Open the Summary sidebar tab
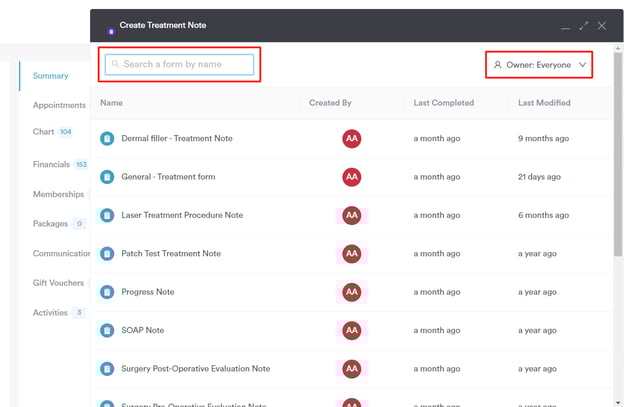 51,76
